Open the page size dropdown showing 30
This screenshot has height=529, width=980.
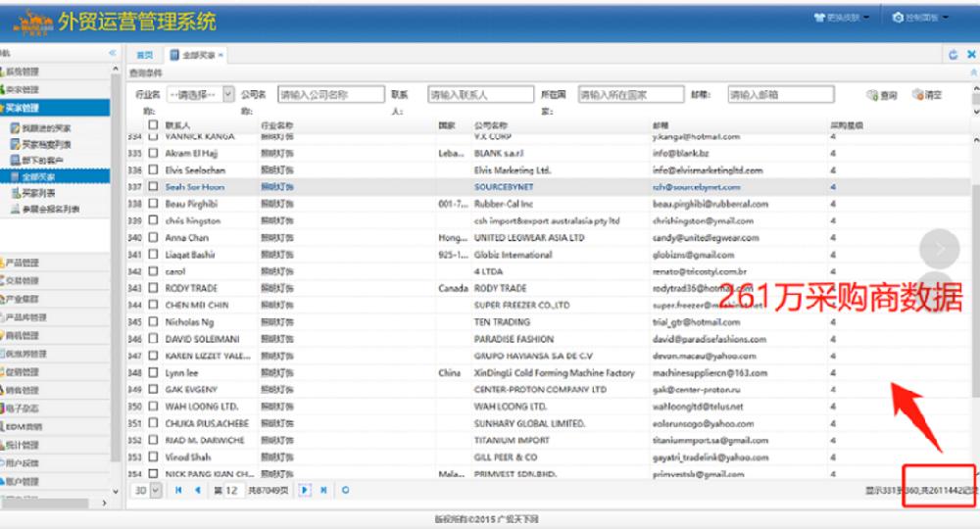coord(147,490)
